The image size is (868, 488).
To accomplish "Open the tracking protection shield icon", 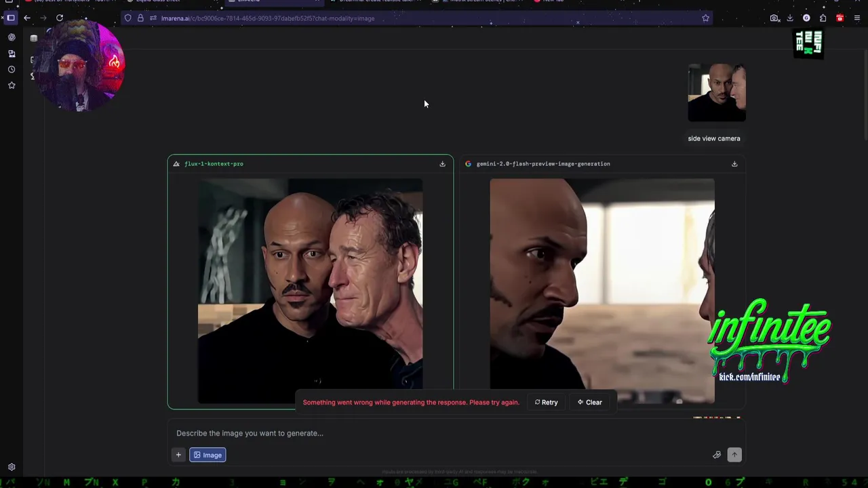I will click(x=128, y=18).
